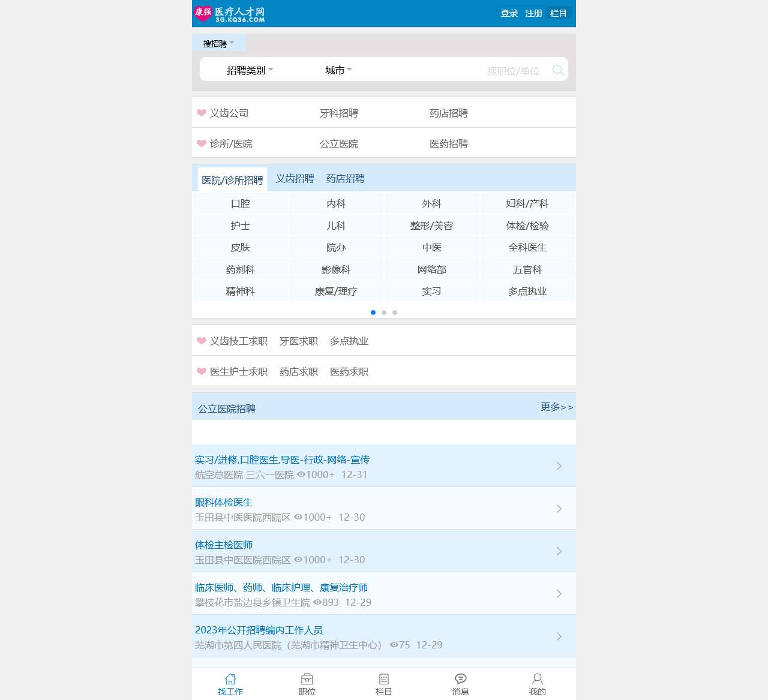The width and height of the screenshot is (768, 700).
Task: Click the heart icon beside 诊所/医院
Action: click(x=202, y=143)
